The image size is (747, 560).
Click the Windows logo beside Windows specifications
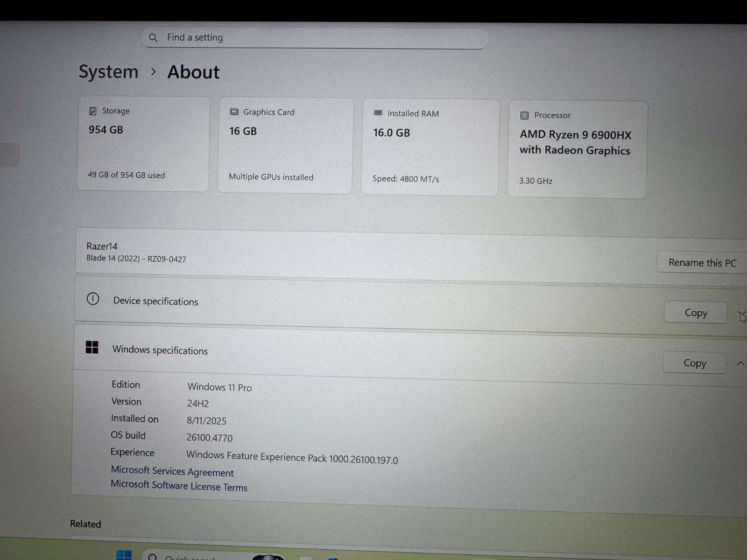click(92, 347)
